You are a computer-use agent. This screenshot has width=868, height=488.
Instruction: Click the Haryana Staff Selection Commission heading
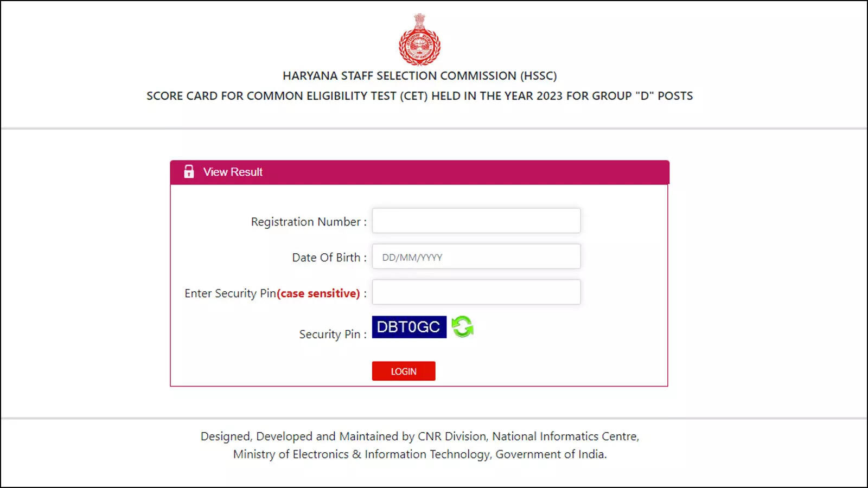(x=420, y=76)
